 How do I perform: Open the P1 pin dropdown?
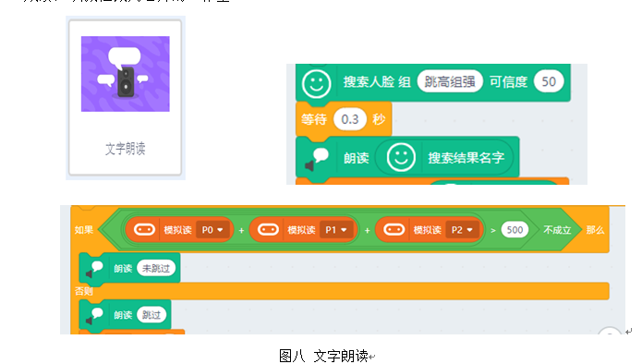(x=335, y=230)
